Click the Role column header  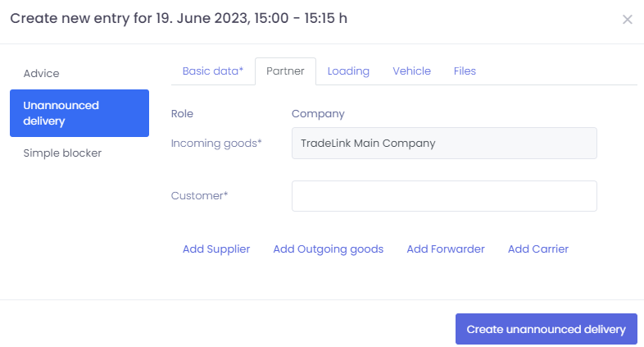[182, 114]
